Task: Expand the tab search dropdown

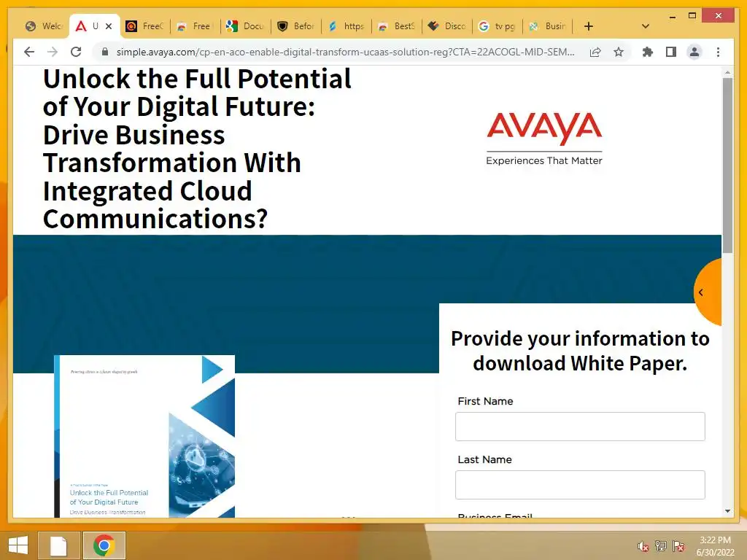Action: [x=645, y=26]
